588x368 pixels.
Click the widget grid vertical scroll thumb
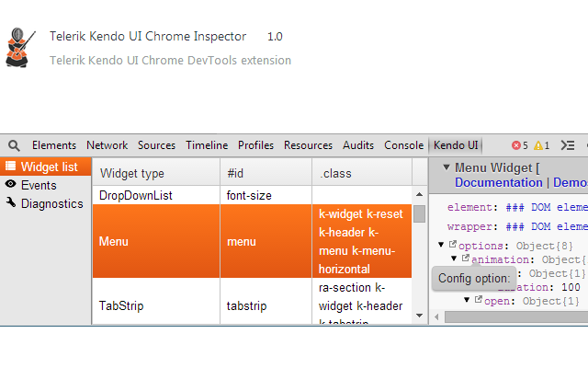pyautogui.click(x=420, y=214)
